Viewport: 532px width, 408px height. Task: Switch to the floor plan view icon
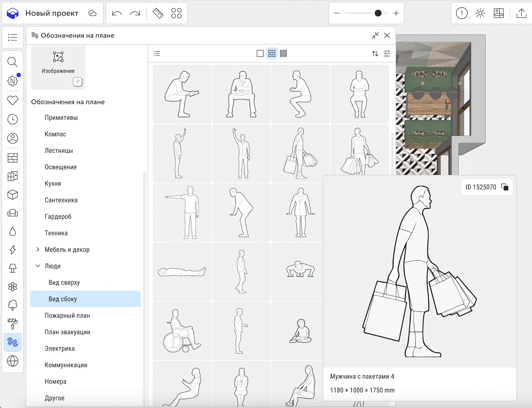pyautogui.click(x=498, y=13)
